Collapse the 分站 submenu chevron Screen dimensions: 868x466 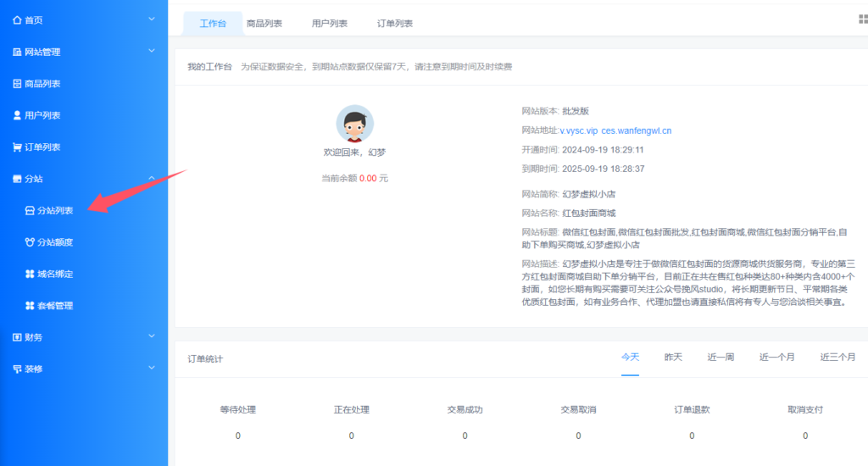pyautogui.click(x=152, y=178)
